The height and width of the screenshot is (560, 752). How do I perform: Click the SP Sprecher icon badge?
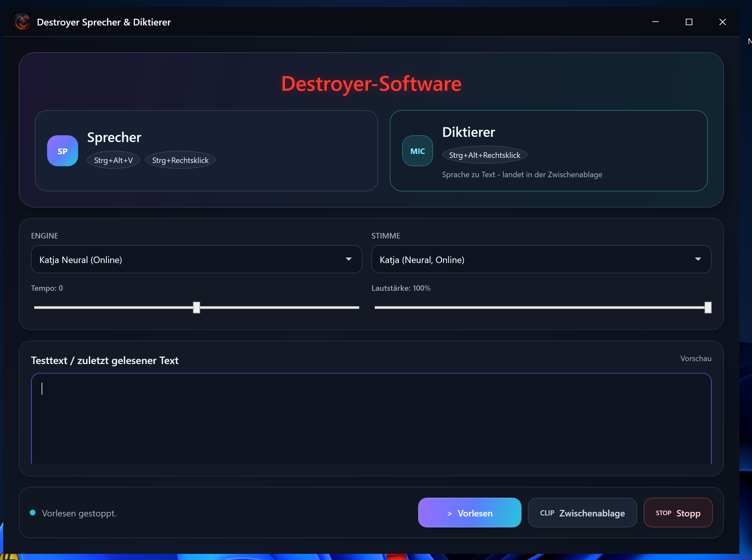click(62, 151)
